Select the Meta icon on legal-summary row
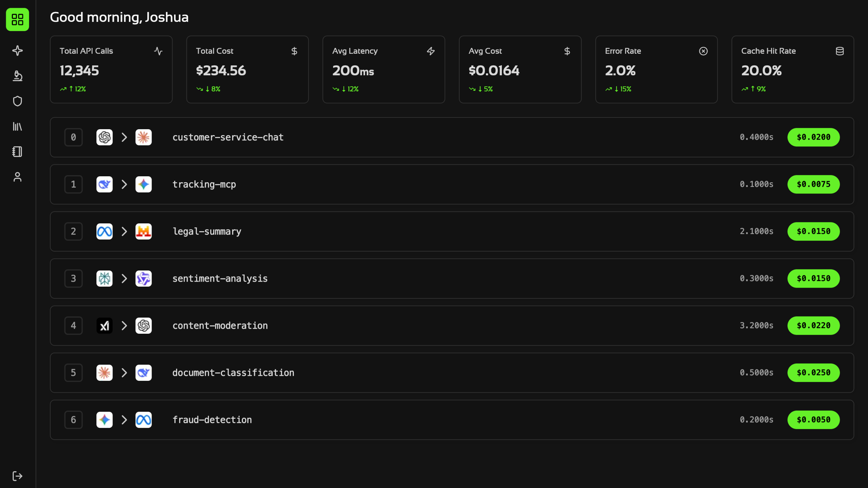The height and width of the screenshot is (488, 868). click(104, 231)
